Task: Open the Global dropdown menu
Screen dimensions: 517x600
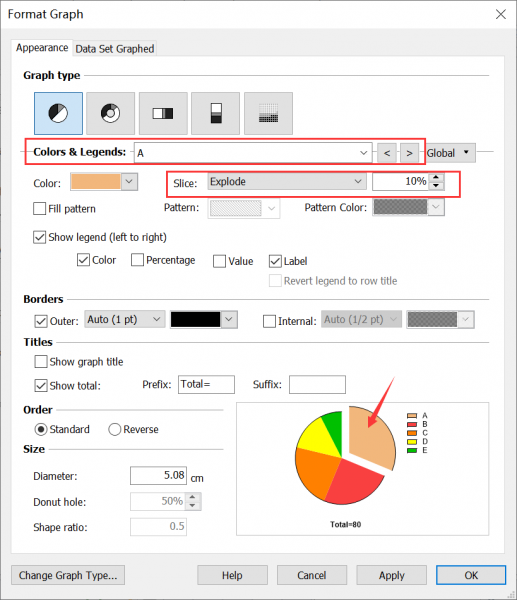Action: pyautogui.click(x=451, y=153)
